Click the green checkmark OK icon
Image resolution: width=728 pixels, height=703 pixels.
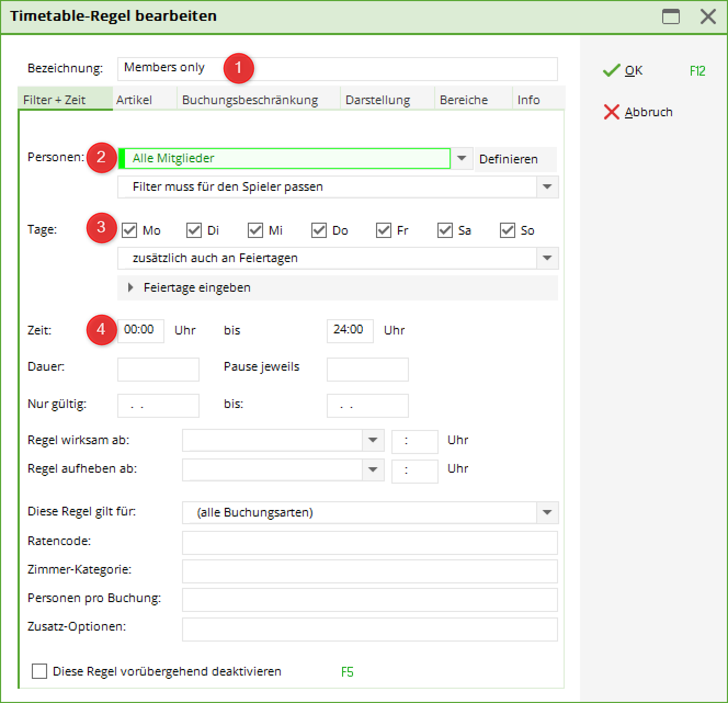611,71
